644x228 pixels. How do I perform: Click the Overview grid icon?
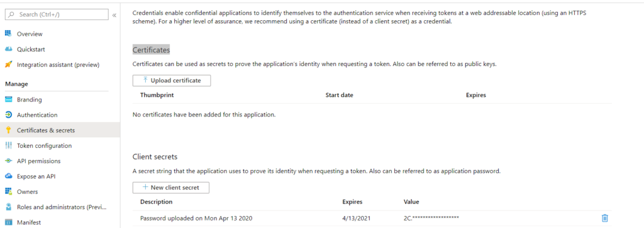pyautogui.click(x=8, y=34)
